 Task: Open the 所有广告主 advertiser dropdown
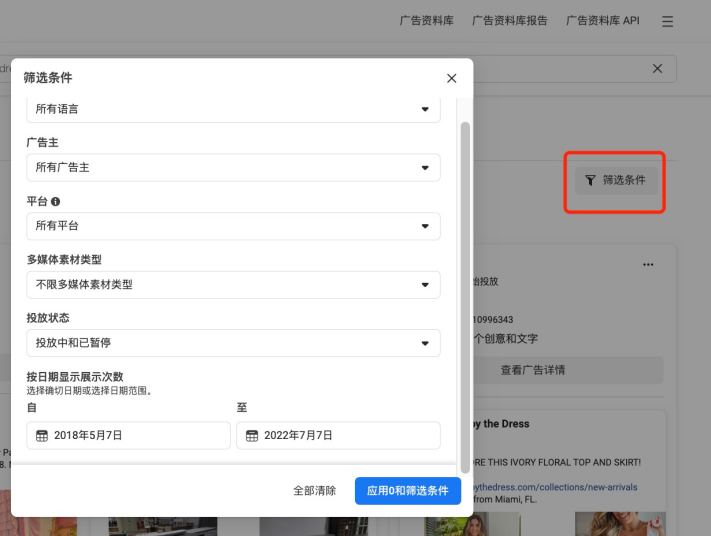(233, 168)
